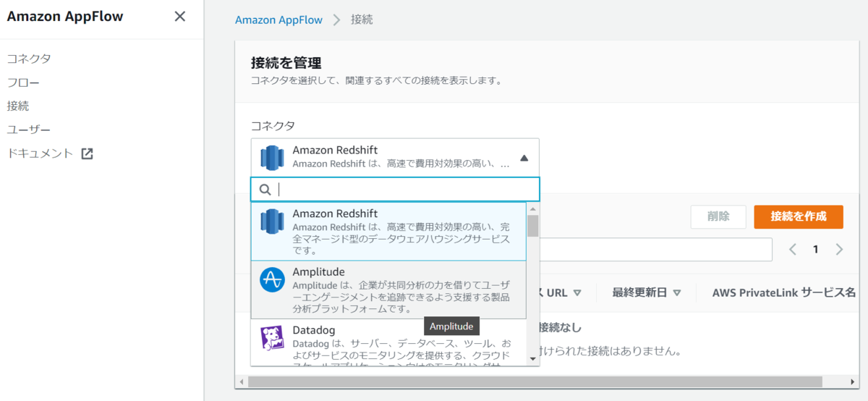This screenshot has height=401, width=868.
Task: Click the Amazon Redshift logo in list
Action: click(x=273, y=221)
